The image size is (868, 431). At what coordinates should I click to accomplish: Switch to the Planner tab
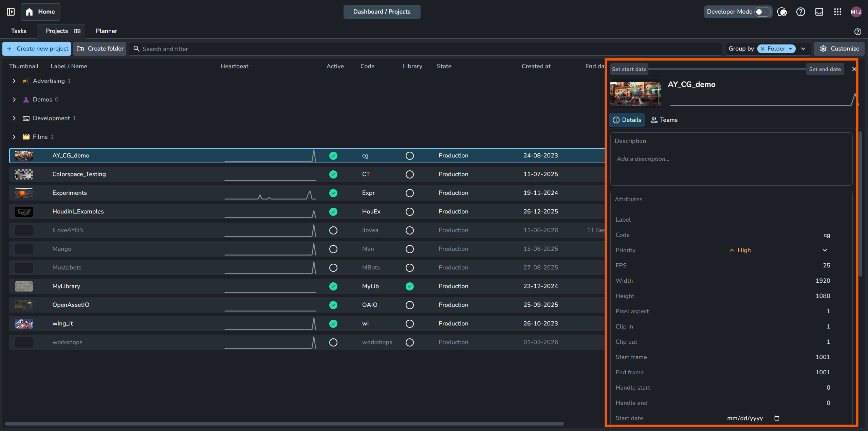(106, 31)
